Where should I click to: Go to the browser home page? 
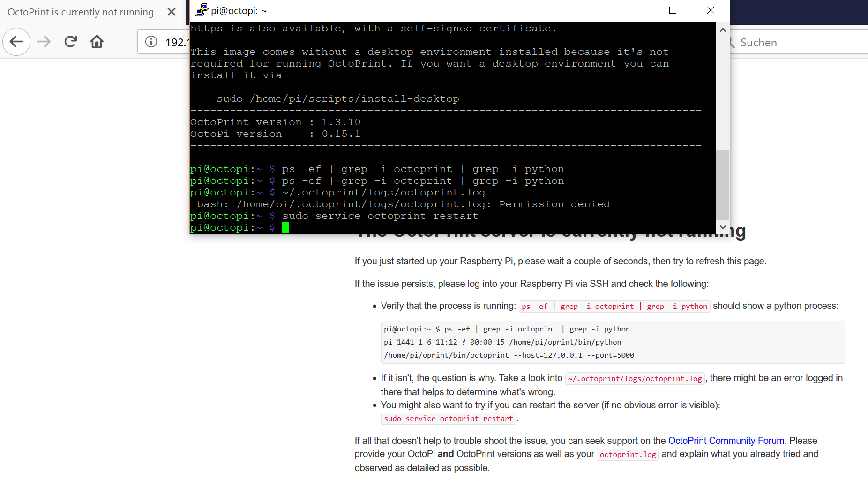[x=97, y=42]
